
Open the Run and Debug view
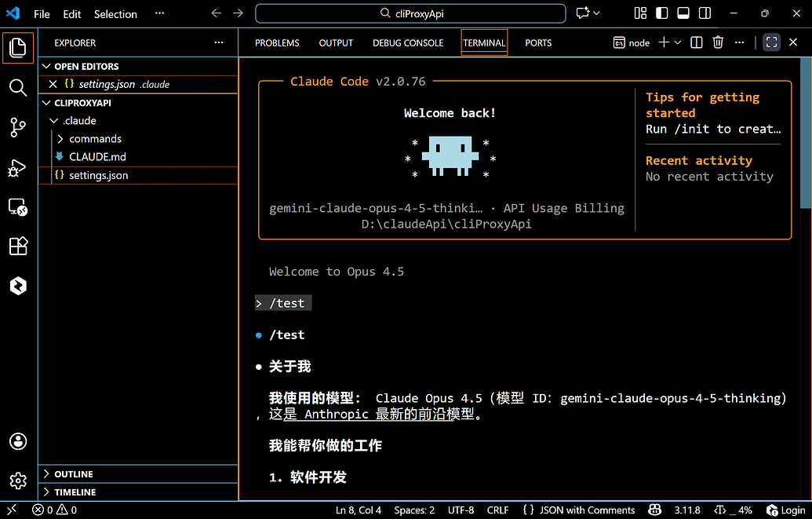pyautogui.click(x=18, y=167)
